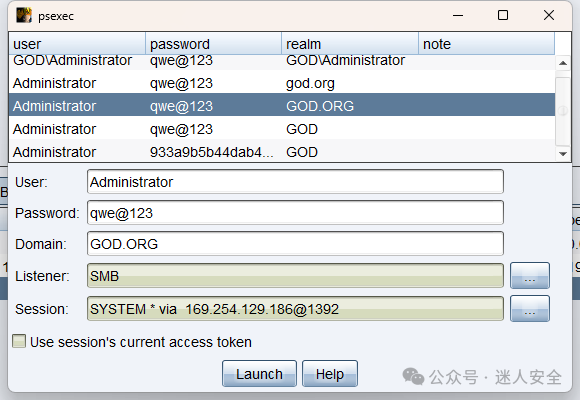Click the credentials list scroll-up arrow

[563, 63]
